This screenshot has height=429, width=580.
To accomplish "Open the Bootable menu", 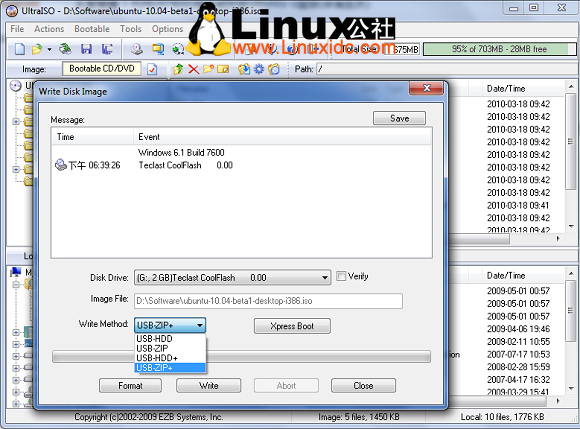I will pyautogui.click(x=92, y=29).
